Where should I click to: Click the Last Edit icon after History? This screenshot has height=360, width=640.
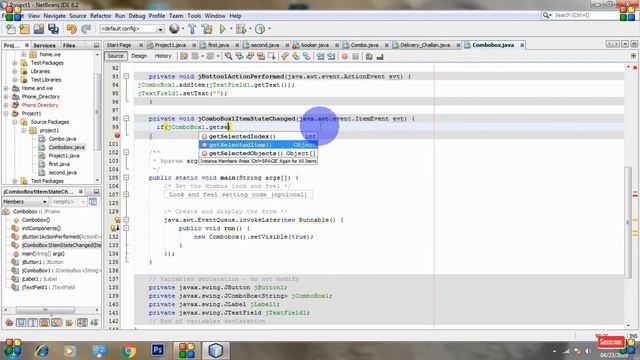[x=184, y=56]
